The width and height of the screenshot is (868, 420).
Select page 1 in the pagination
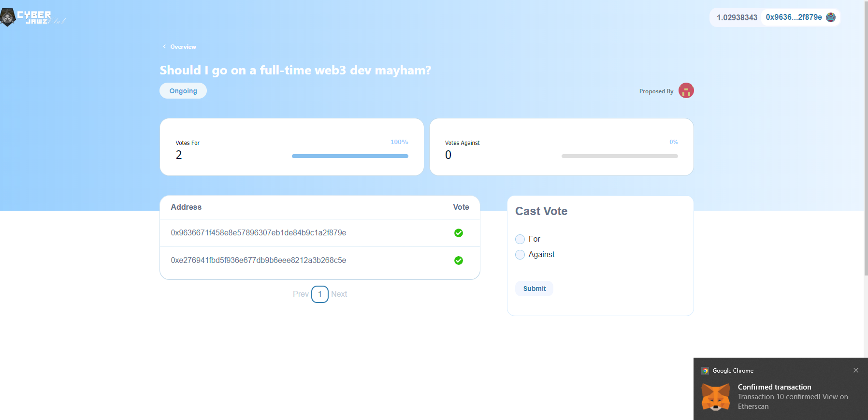click(x=319, y=294)
